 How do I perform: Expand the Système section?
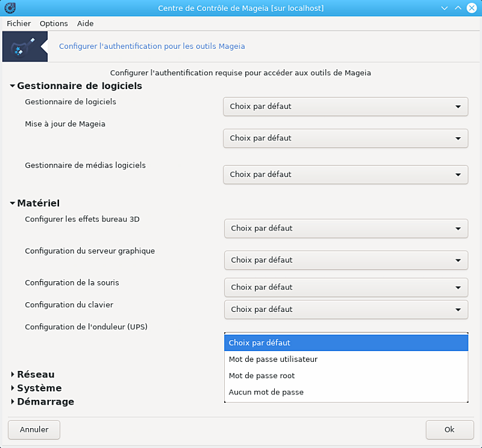click(x=12, y=388)
